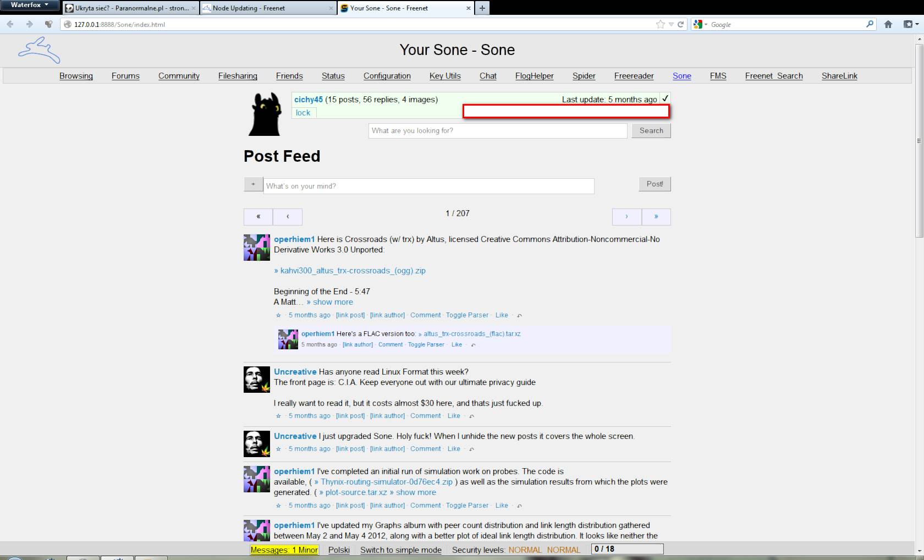Click the site identity globe icon in the address bar
Image resolution: width=924 pixels, height=560 pixels.
click(x=68, y=24)
